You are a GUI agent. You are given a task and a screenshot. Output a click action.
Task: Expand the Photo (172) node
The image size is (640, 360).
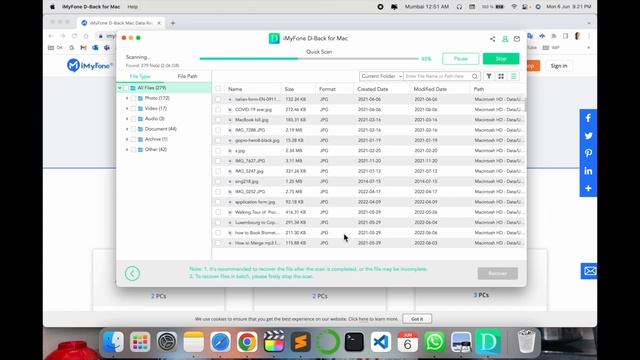127,98
